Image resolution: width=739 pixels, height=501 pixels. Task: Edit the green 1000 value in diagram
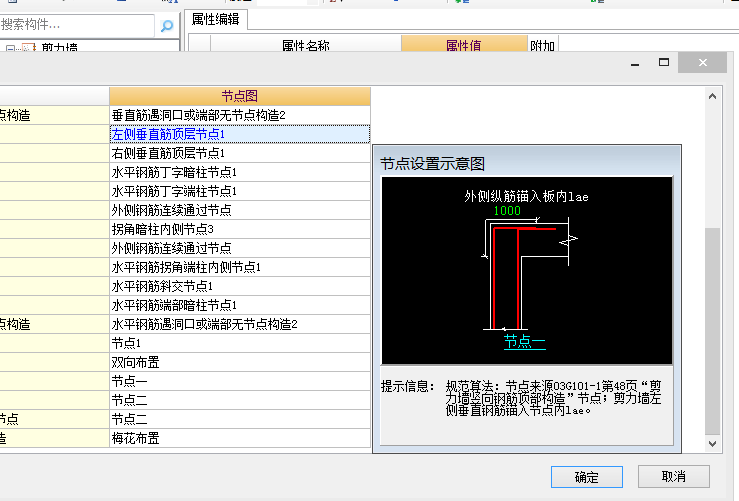point(507,211)
